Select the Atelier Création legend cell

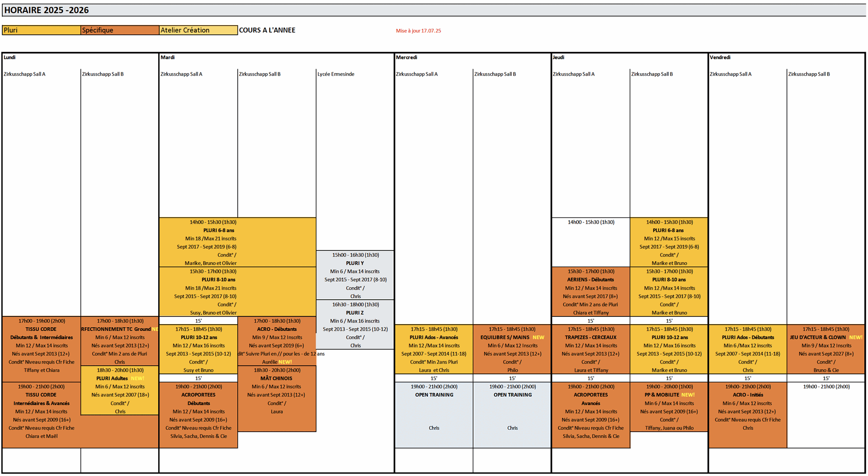coord(198,30)
